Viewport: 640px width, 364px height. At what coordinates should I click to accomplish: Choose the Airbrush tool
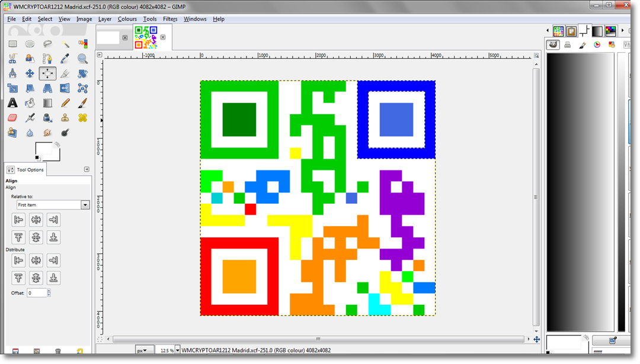coord(30,118)
